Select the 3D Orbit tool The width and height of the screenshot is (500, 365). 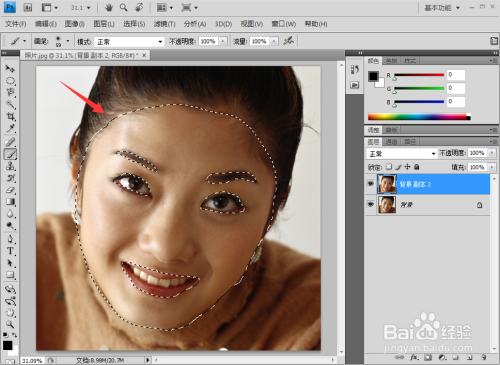tap(10, 301)
